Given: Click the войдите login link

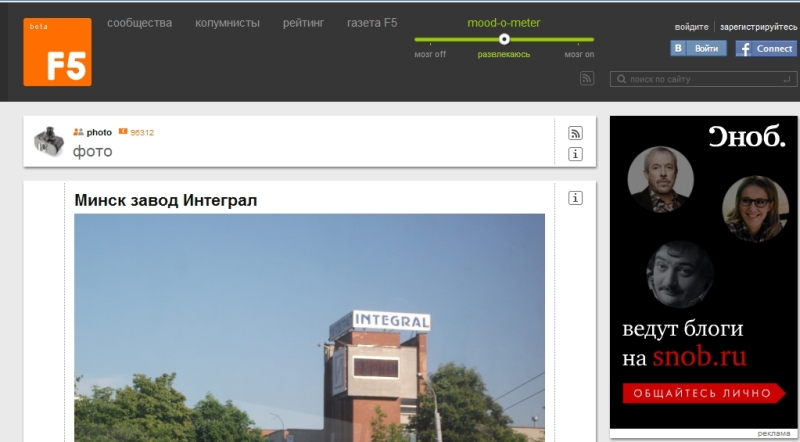Looking at the screenshot, I should click(691, 27).
